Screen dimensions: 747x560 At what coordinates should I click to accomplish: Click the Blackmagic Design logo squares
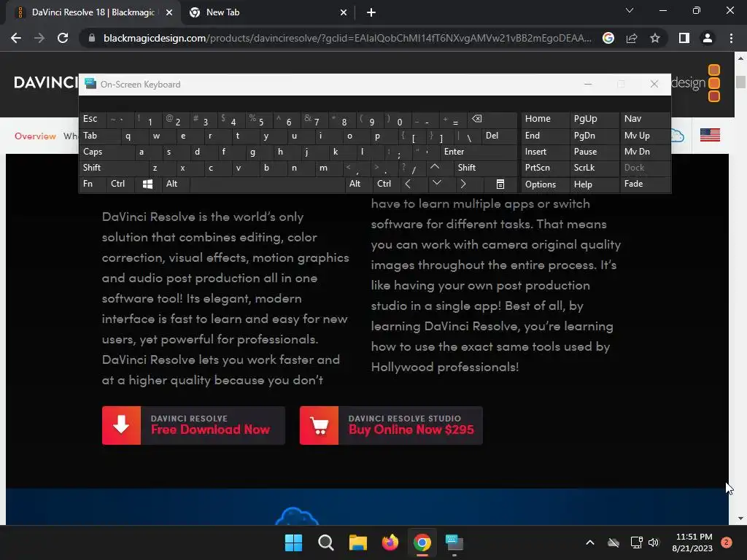coord(713,83)
